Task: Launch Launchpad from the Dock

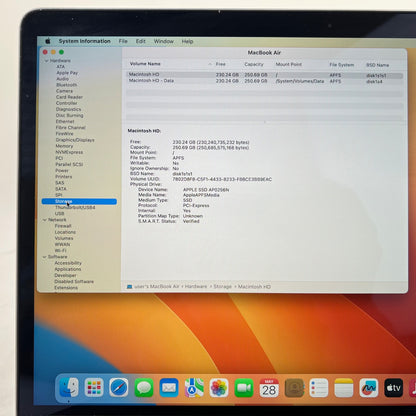Action: [94, 387]
